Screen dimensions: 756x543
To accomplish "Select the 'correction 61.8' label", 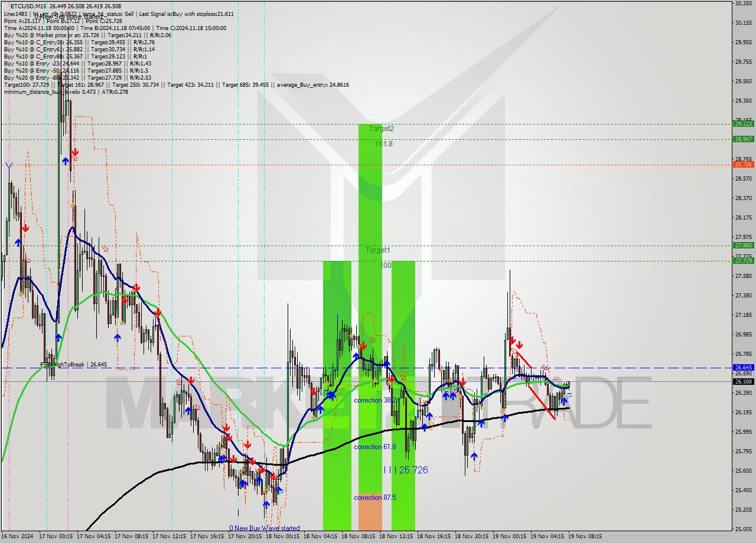I will [x=375, y=447].
